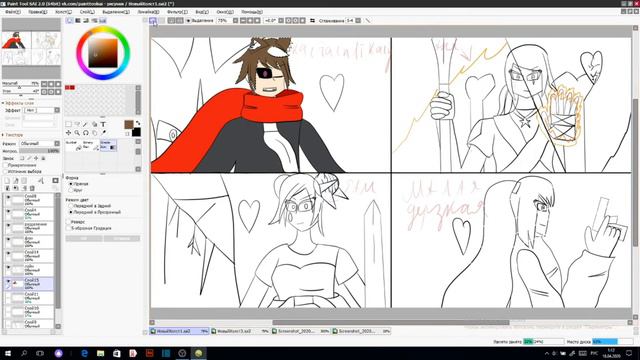This screenshot has height=360, width=640.
Task: Select the Zoom magnifier tool
Action: (x=77, y=133)
